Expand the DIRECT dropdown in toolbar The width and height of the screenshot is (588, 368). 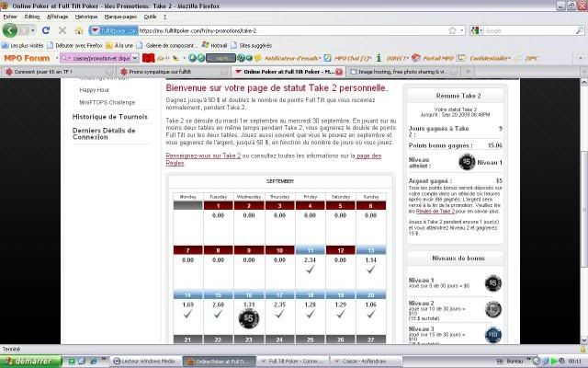click(407, 58)
